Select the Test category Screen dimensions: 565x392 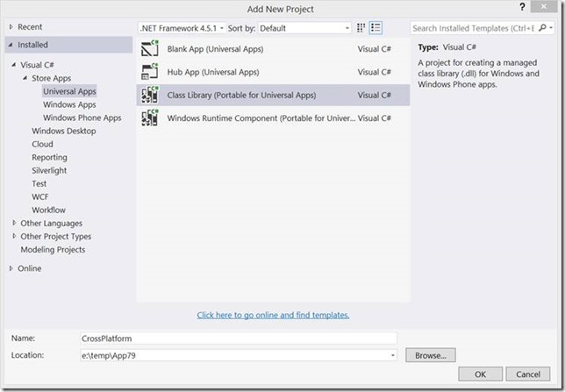coord(39,184)
